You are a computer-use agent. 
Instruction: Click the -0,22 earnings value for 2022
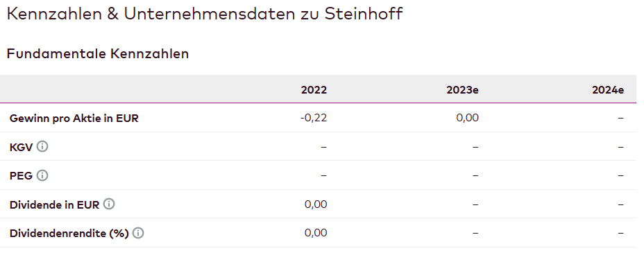tap(314, 118)
